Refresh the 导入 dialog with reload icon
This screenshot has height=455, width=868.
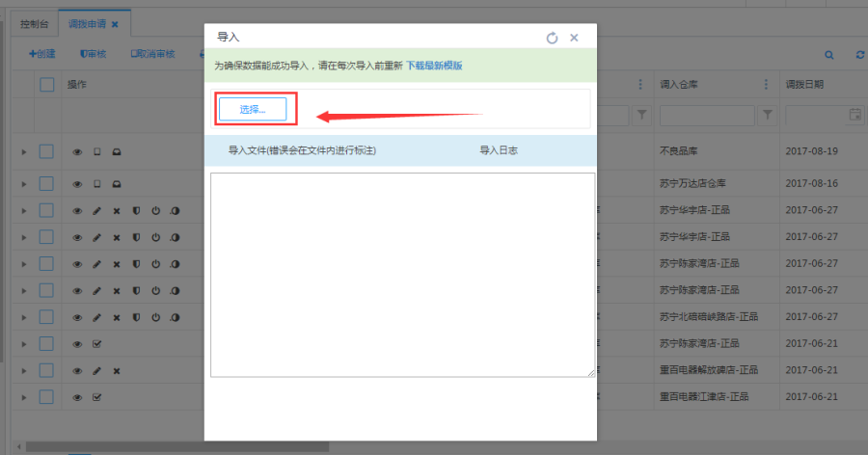[x=552, y=38]
